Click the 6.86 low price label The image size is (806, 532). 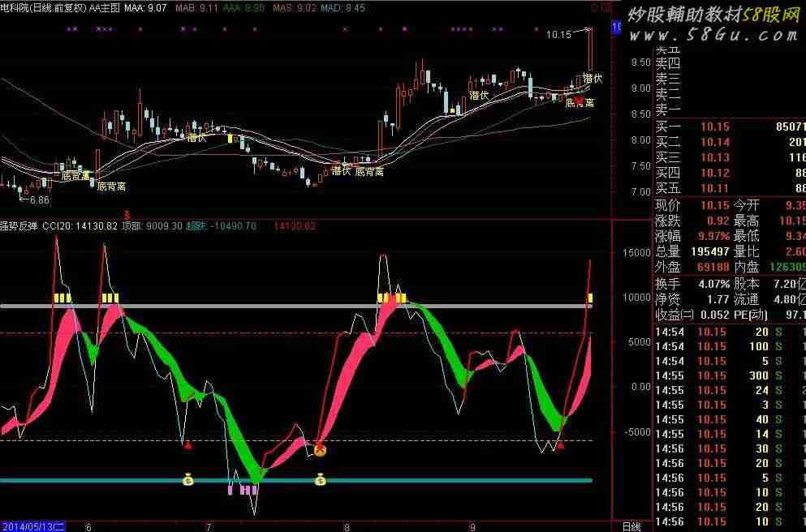coord(40,199)
